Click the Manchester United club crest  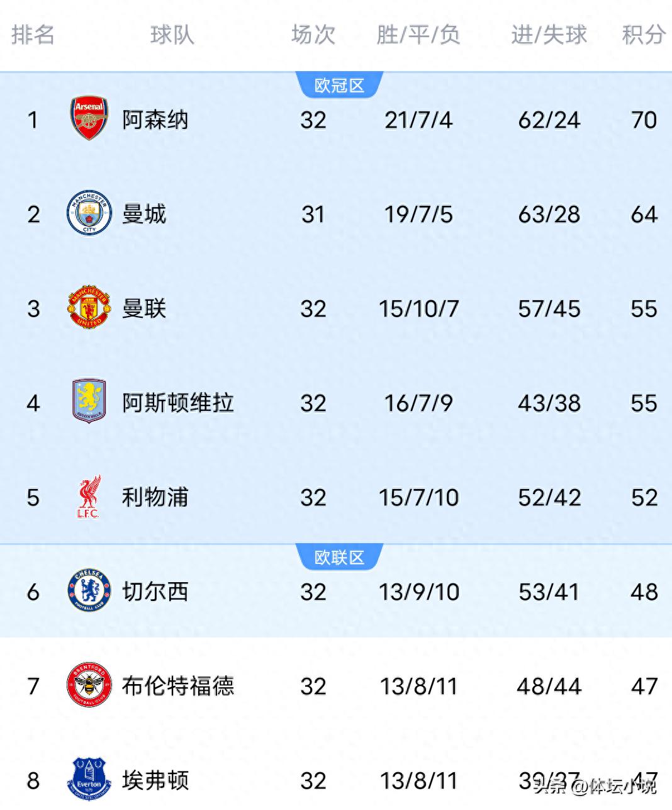89,308
